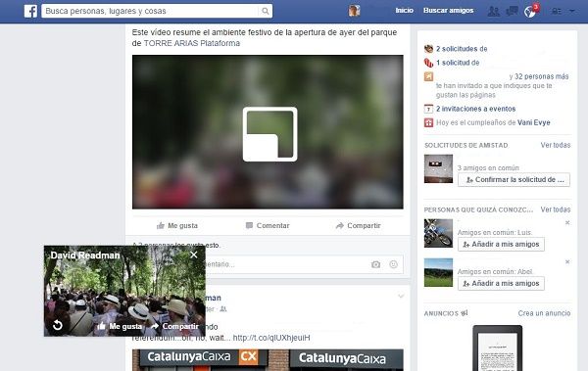Open Buscar amigos in the top bar
588x371 pixels.
tap(449, 11)
